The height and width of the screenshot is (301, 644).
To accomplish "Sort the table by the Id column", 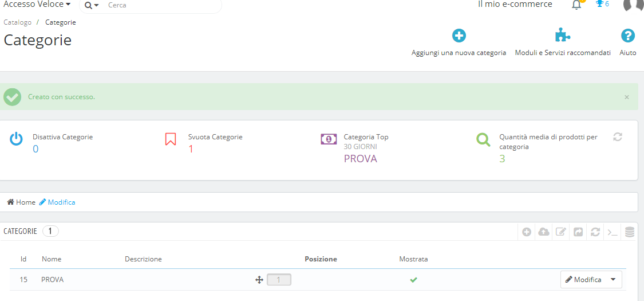I will pyautogui.click(x=24, y=259).
